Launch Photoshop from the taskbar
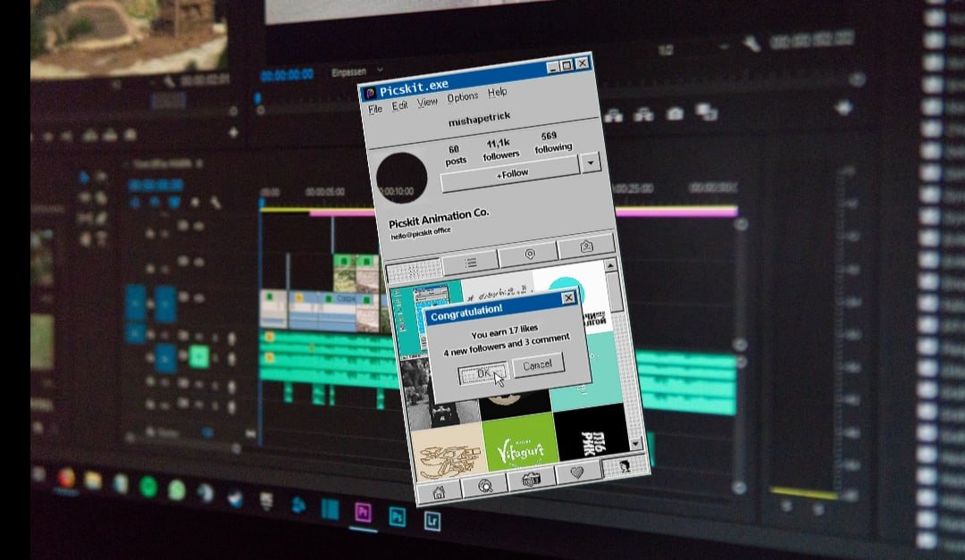 coord(397,516)
